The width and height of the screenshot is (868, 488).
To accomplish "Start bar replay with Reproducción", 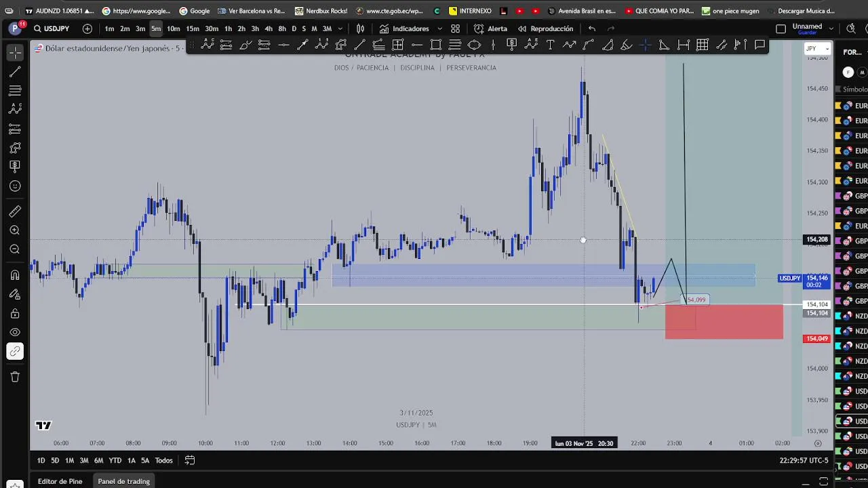I will click(x=545, y=28).
